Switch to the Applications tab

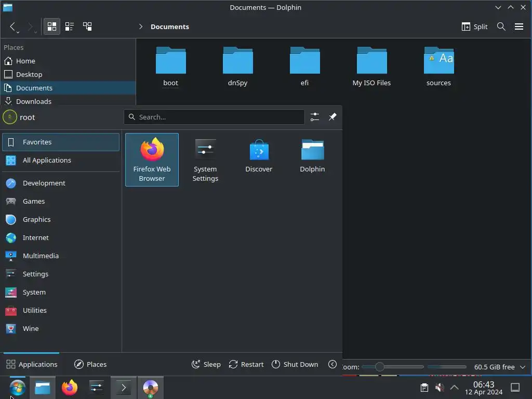[x=32, y=364]
